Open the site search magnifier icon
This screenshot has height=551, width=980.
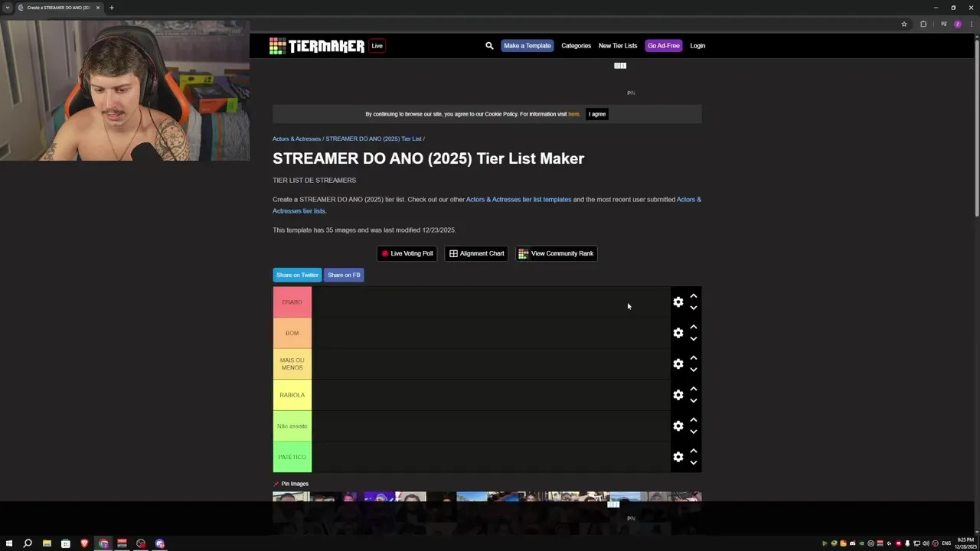click(x=489, y=46)
